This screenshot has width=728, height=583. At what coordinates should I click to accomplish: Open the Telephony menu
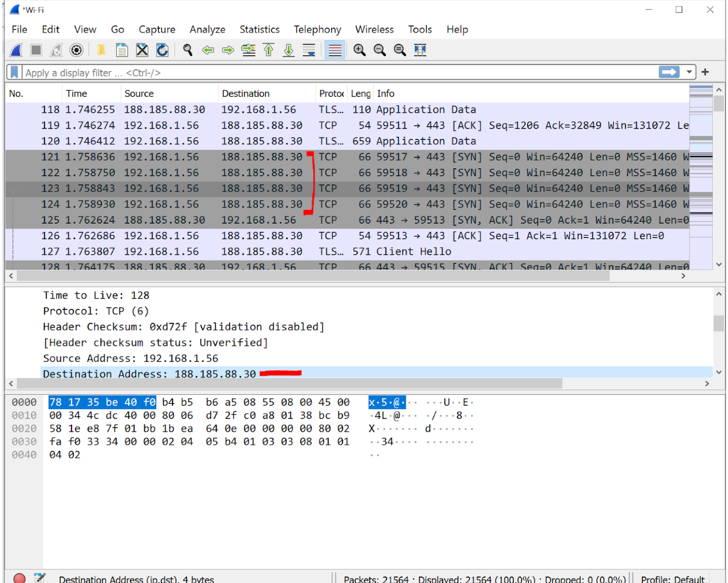click(x=317, y=29)
